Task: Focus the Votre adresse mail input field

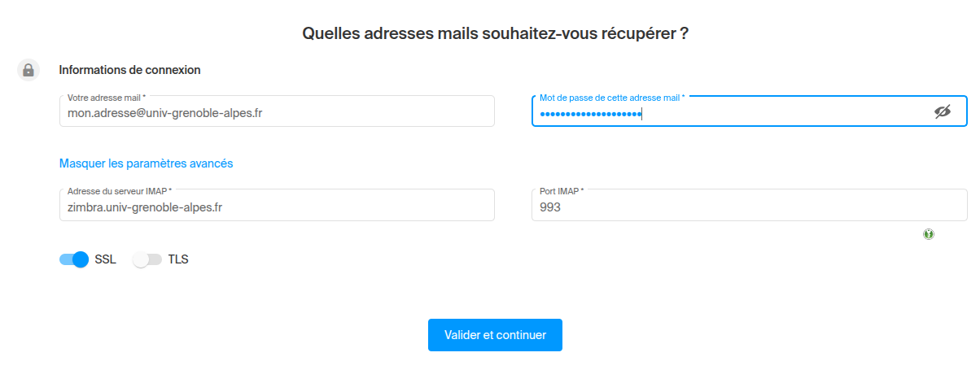Action: coord(277,114)
